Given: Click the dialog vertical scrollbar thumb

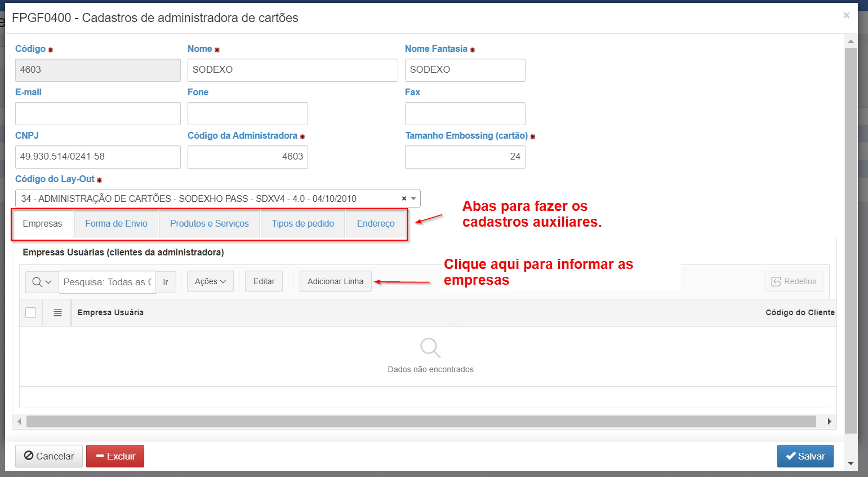Looking at the screenshot, I should [x=851, y=241].
